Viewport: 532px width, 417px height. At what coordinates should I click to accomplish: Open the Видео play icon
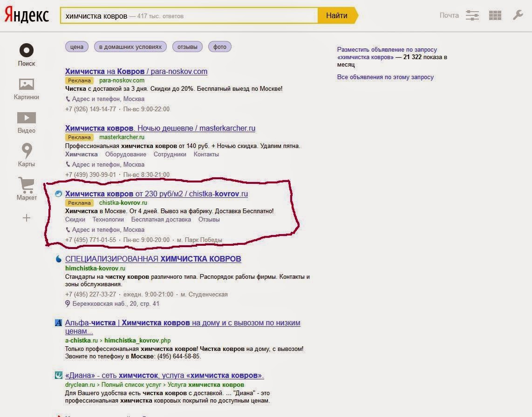coord(27,118)
